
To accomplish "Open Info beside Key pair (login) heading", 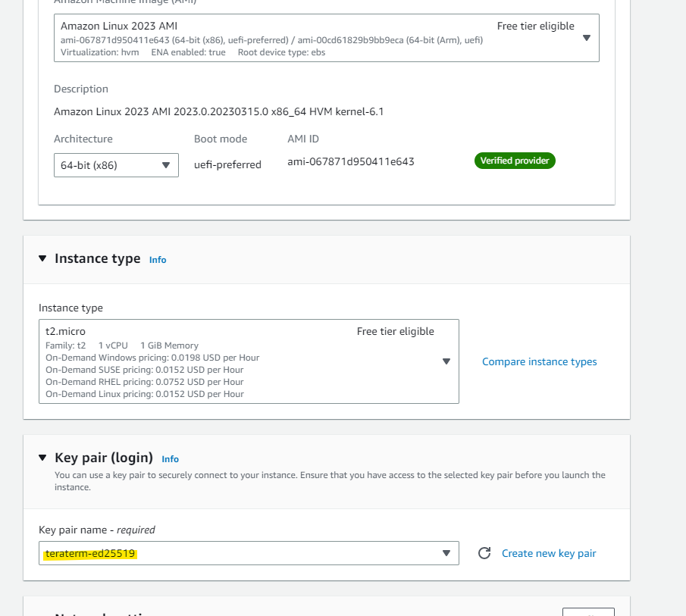I will pyautogui.click(x=170, y=459).
